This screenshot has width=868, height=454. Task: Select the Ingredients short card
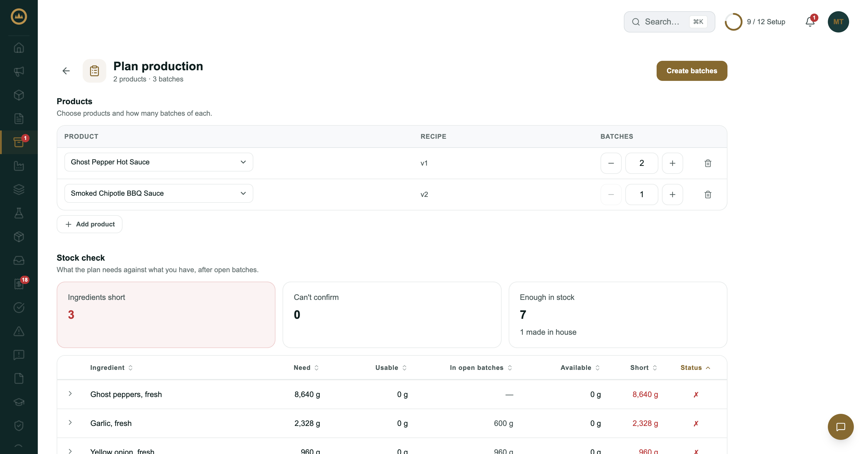pyautogui.click(x=166, y=315)
